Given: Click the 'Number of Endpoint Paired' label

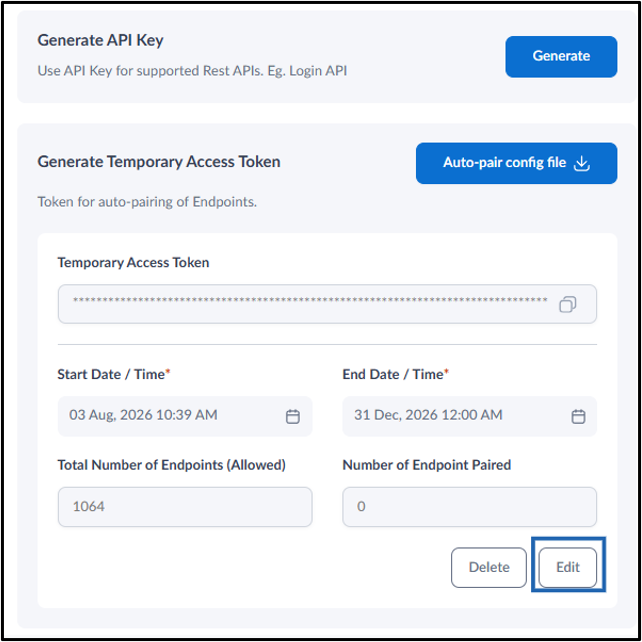Looking at the screenshot, I should (x=427, y=465).
